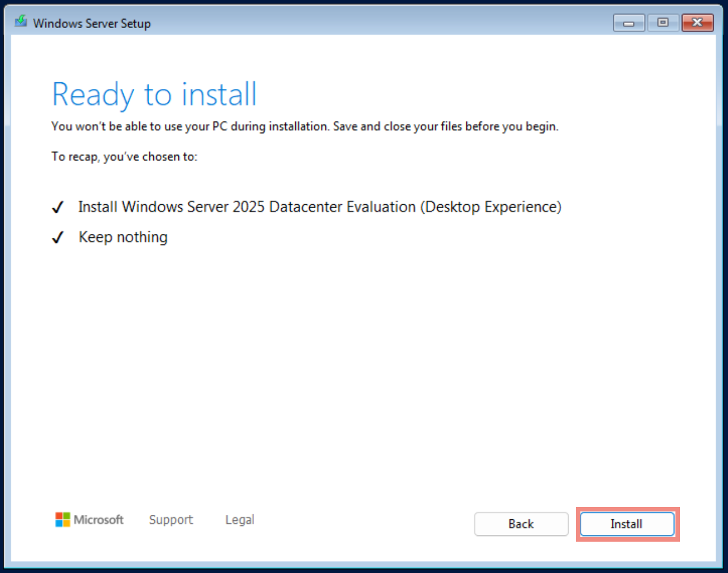Click the Ready to install heading

point(154,94)
